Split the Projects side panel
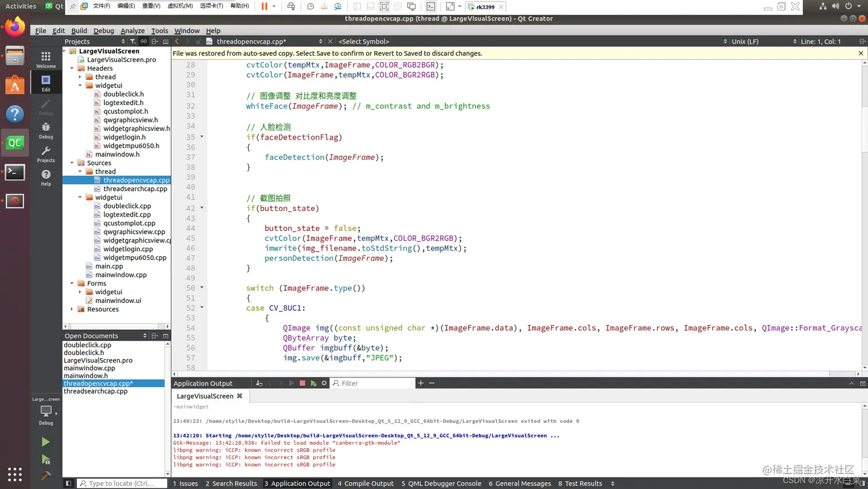 point(154,41)
